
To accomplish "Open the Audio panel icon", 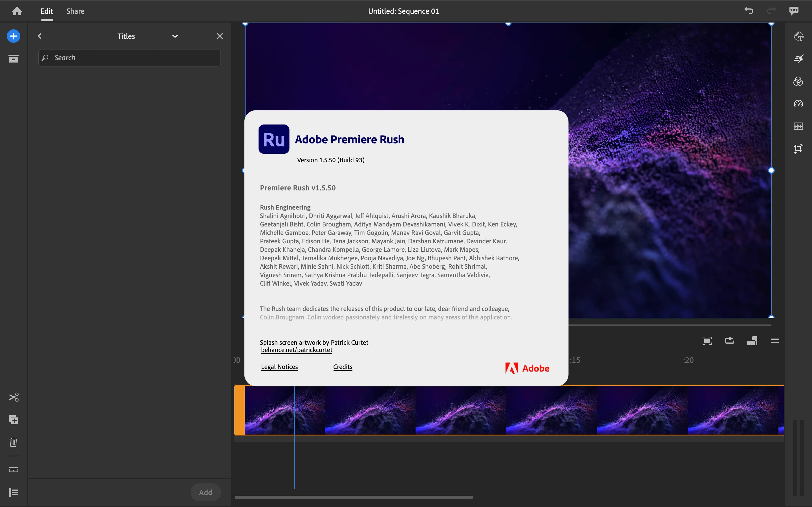I will pos(798,126).
